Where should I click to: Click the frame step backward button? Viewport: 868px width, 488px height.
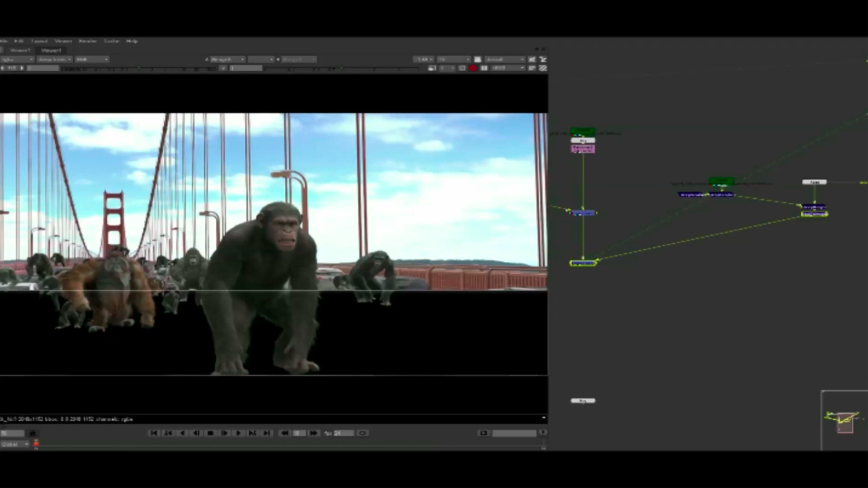tap(196, 433)
